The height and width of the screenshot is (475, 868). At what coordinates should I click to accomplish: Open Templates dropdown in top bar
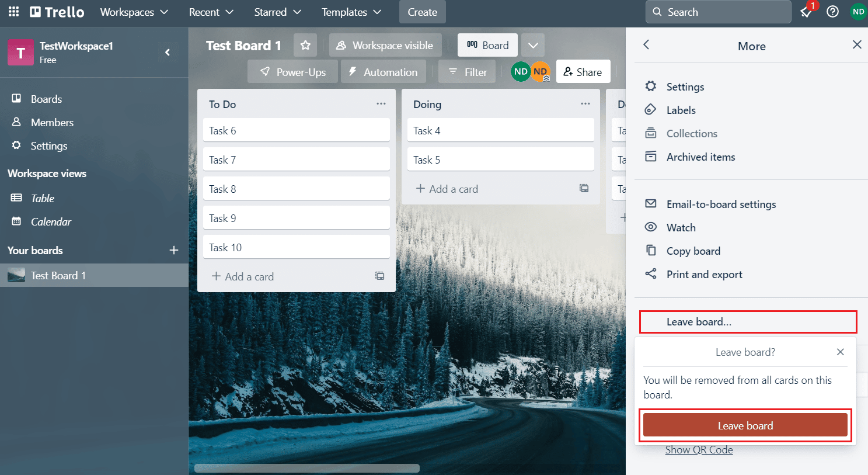pos(351,12)
